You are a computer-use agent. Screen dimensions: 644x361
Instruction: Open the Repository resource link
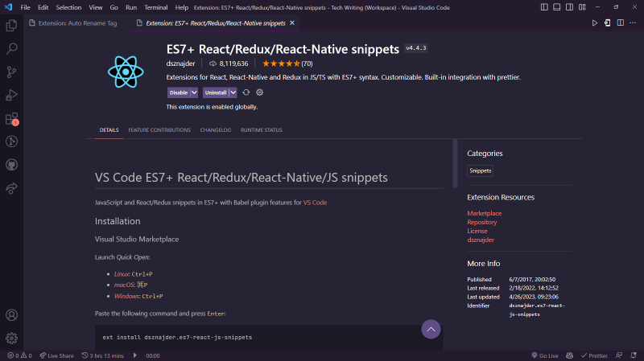point(481,222)
